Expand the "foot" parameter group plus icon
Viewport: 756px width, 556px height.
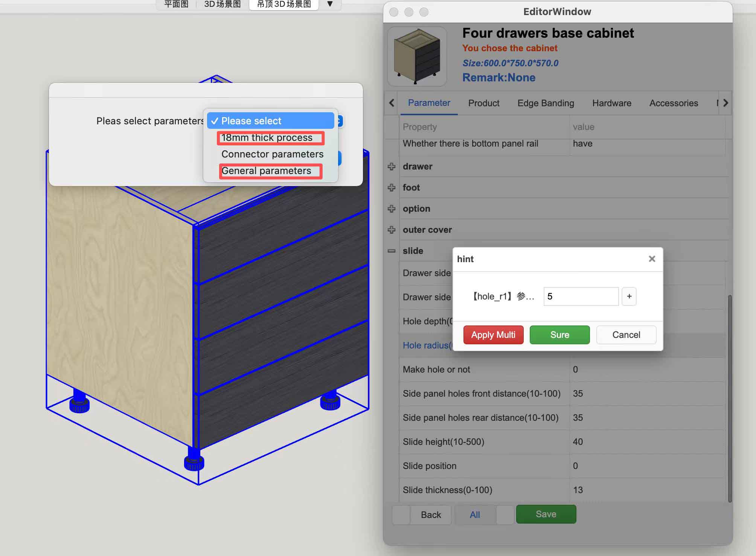point(392,187)
